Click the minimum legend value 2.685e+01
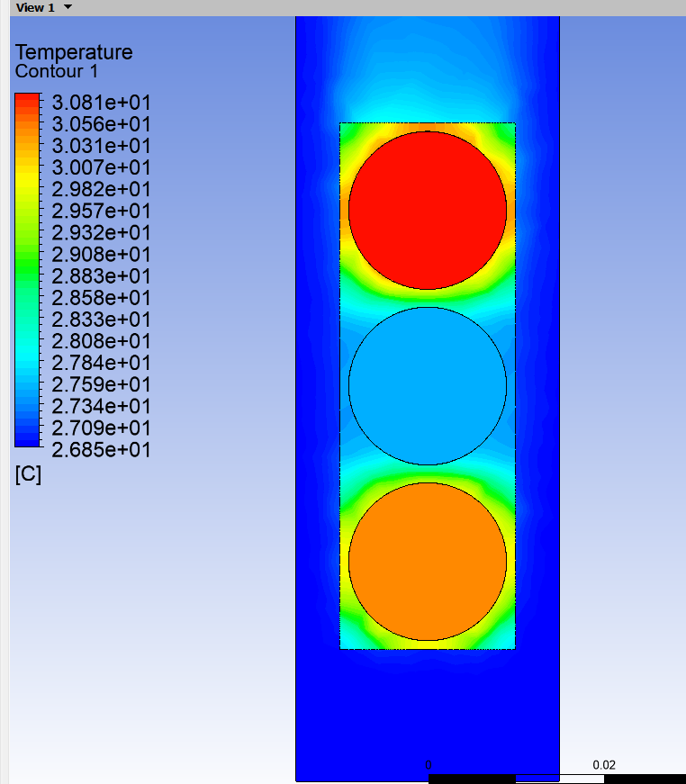 101,450
